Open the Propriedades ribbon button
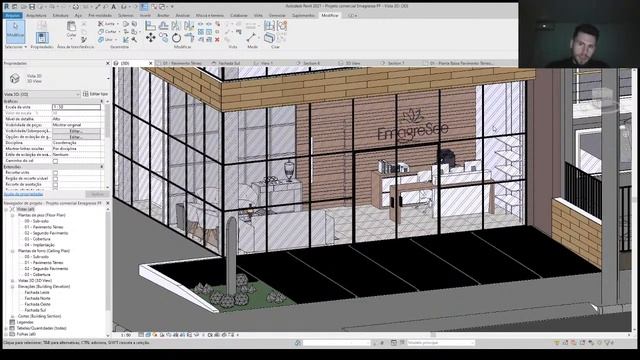This screenshot has width=640, height=360. [x=42, y=38]
